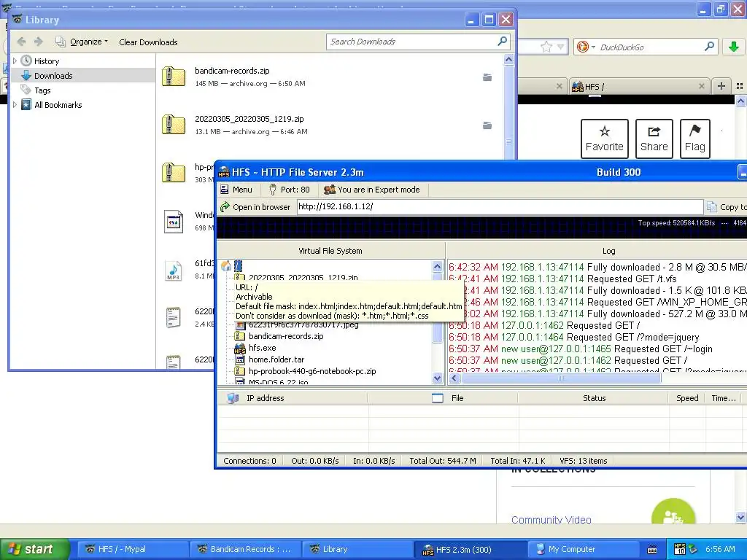Click the Back arrow in Library window
The width and height of the screenshot is (747, 560).
click(21, 42)
